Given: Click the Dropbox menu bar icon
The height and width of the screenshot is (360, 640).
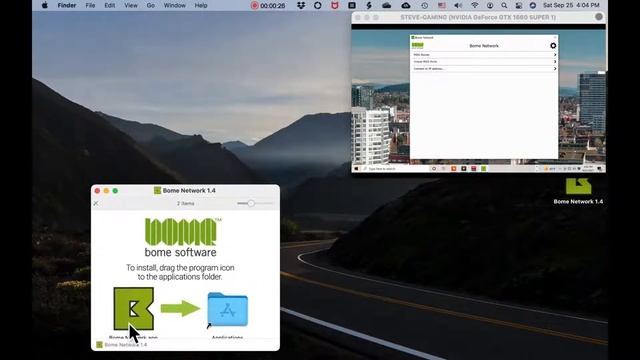Looking at the screenshot, I should tap(301, 5).
